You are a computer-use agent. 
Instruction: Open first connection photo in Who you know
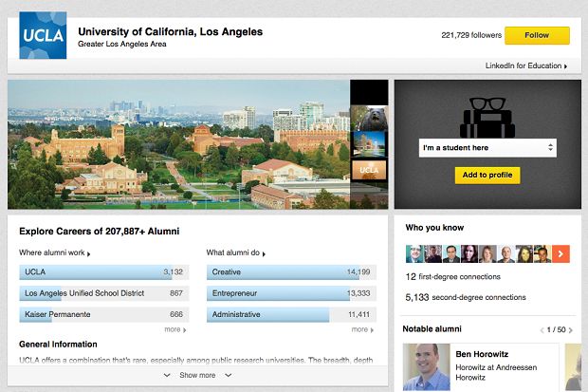[x=414, y=253]
